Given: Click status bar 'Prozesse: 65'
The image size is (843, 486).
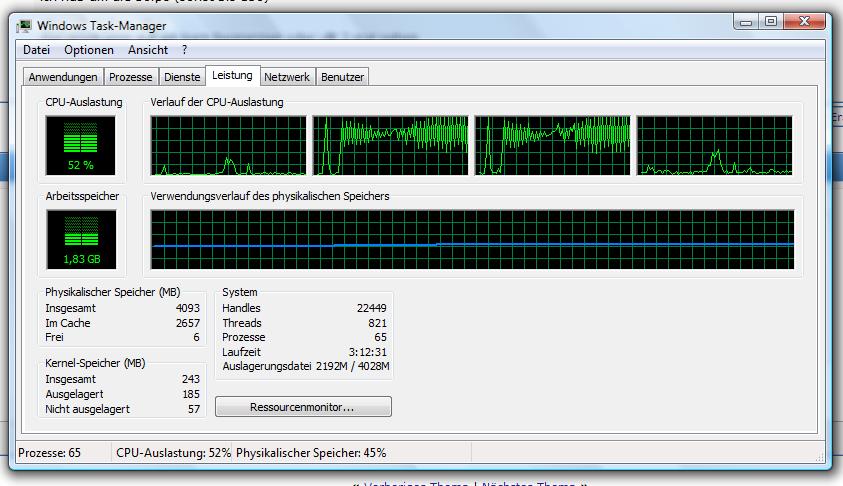Looking at the screenshot, I should (49, 453).
